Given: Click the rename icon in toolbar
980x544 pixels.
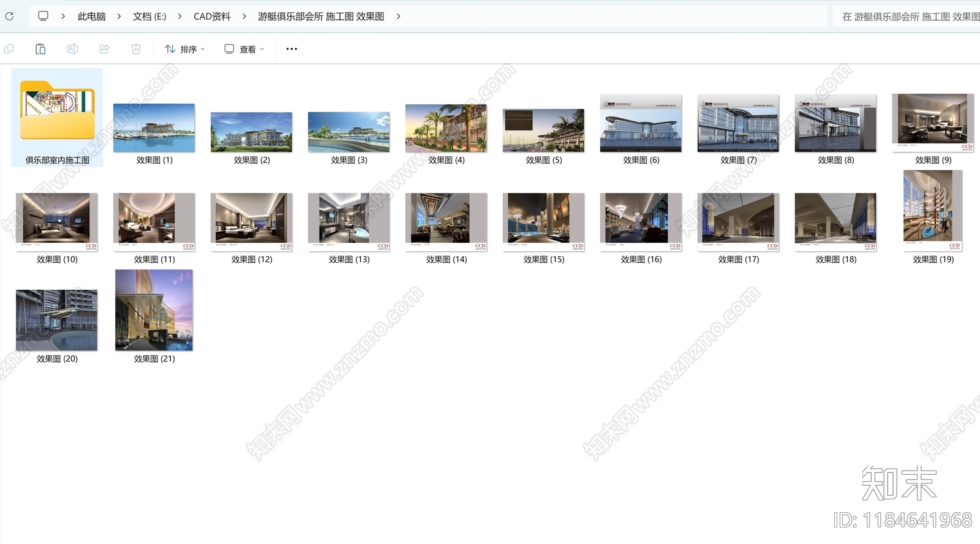Looking at the screenshot, I should [x=72, y=49].
